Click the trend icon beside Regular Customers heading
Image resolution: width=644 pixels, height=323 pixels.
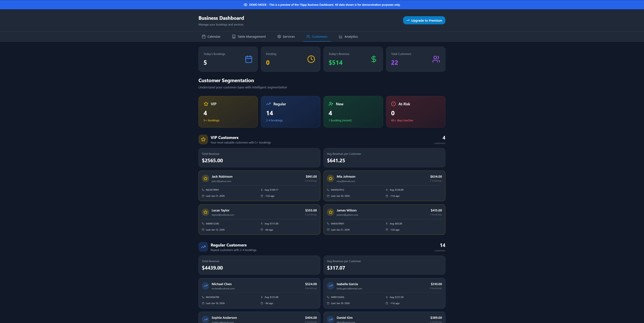coord(203,247)
